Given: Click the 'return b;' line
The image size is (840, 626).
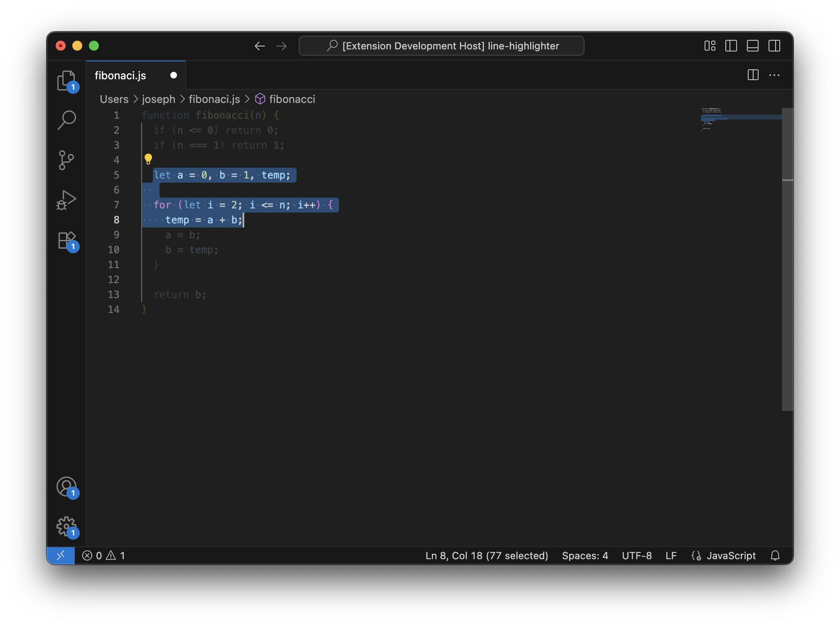Looking at the screenshot, I should click(180, 295).
